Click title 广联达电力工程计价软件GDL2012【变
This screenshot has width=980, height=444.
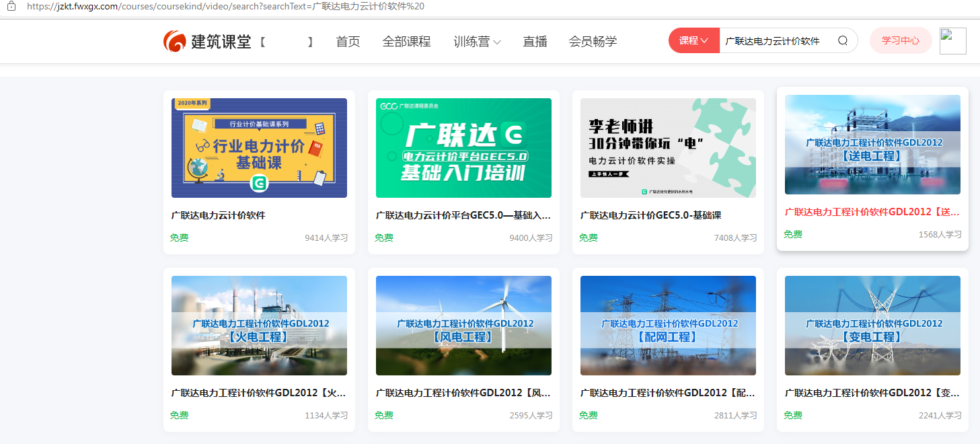tap(872, 393)
